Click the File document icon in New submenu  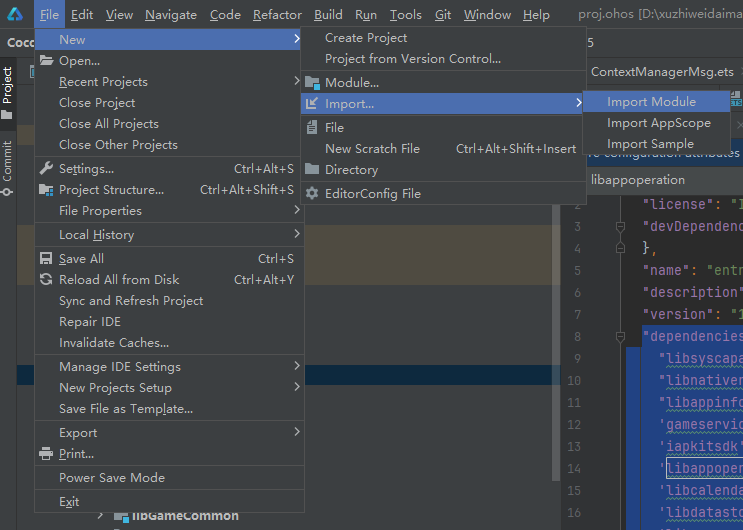click(x=312, y=127)
